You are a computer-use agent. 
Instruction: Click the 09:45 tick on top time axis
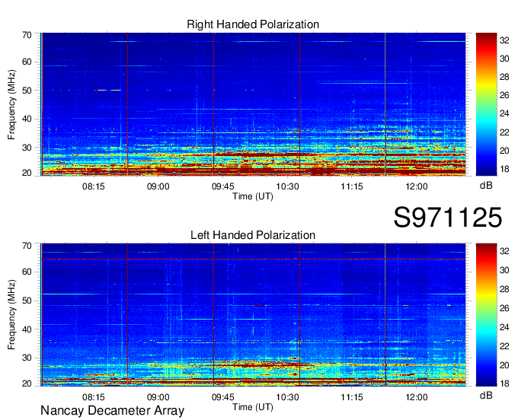tap(223, 186)
